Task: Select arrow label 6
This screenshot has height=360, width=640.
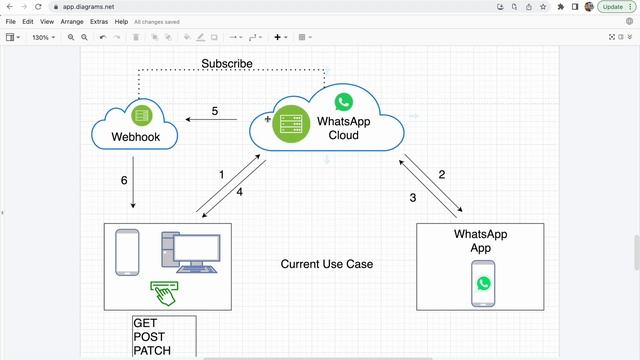Action: tap(124, 180)
